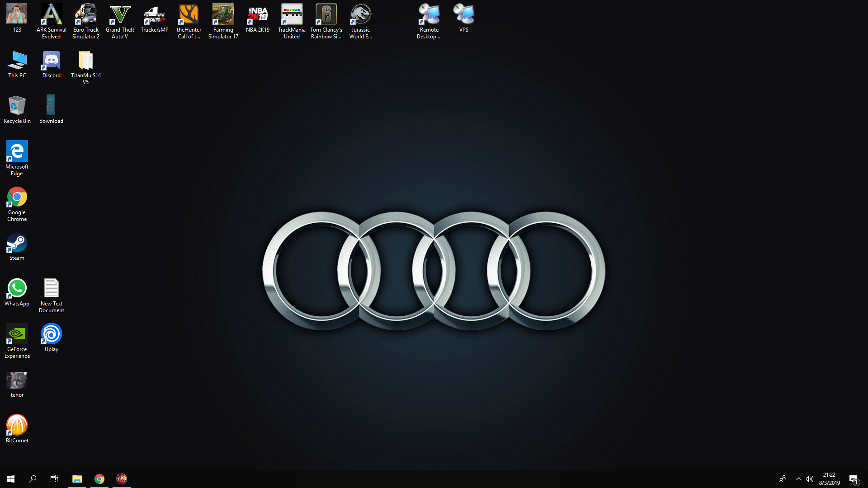Viewport: 868px width, 488px height.
Task: Select the download file icon
Action: (x=52, y=110)
